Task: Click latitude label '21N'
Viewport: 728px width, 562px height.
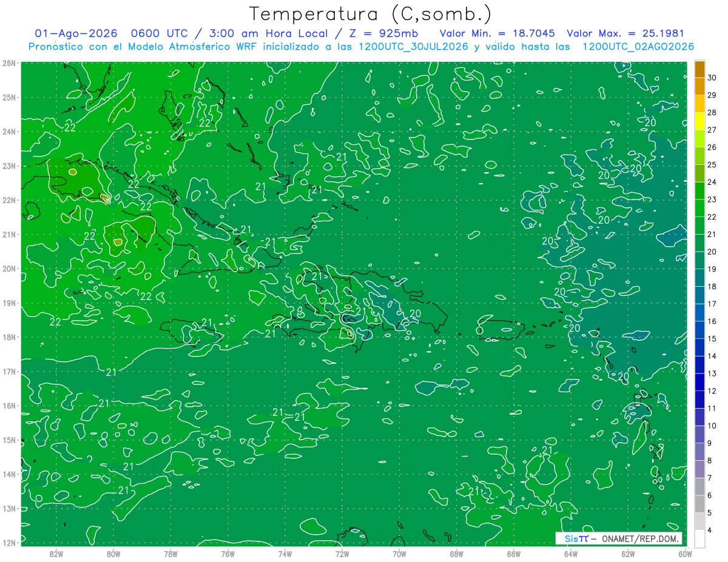Action: tap(9, 235)
